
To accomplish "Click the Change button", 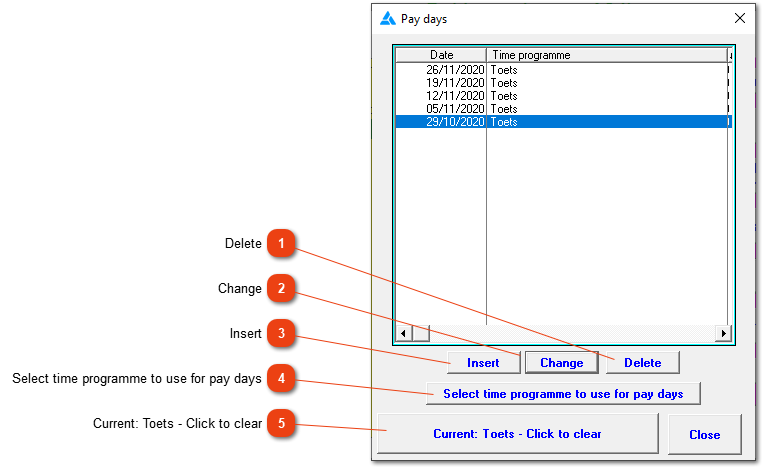I will [561, 363].
